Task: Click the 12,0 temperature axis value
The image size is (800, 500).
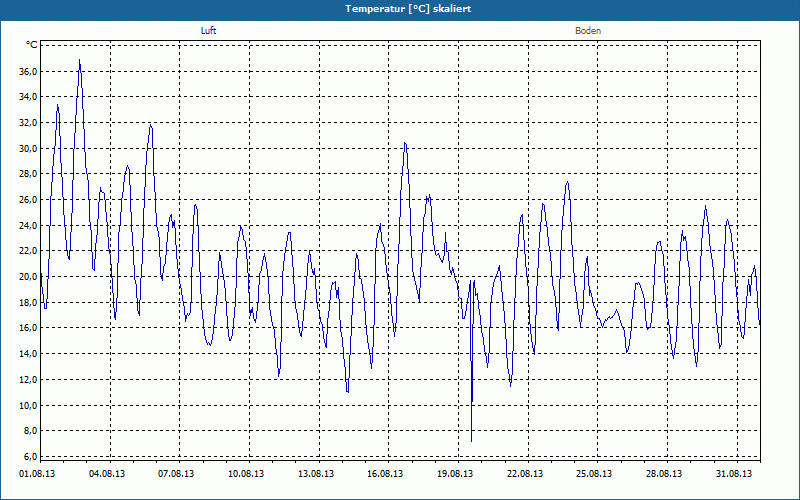Action: (29, 380)
